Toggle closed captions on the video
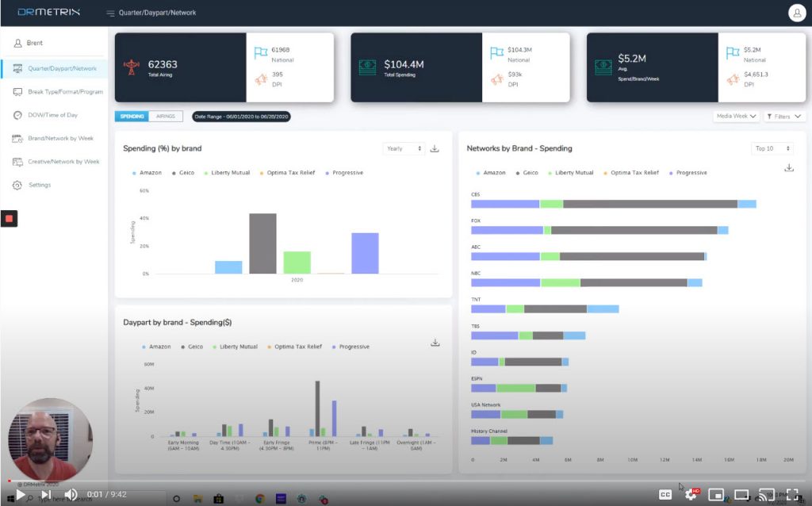 665,494
